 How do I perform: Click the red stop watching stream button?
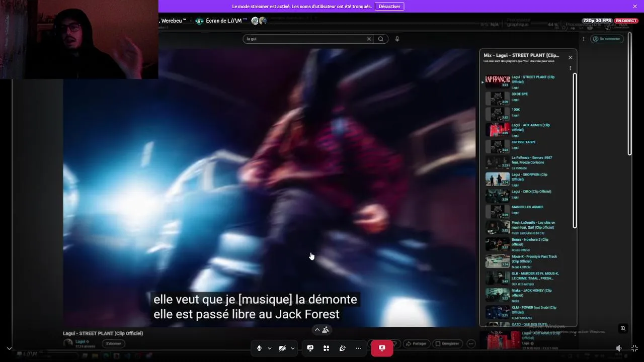[x=382, y=348]
